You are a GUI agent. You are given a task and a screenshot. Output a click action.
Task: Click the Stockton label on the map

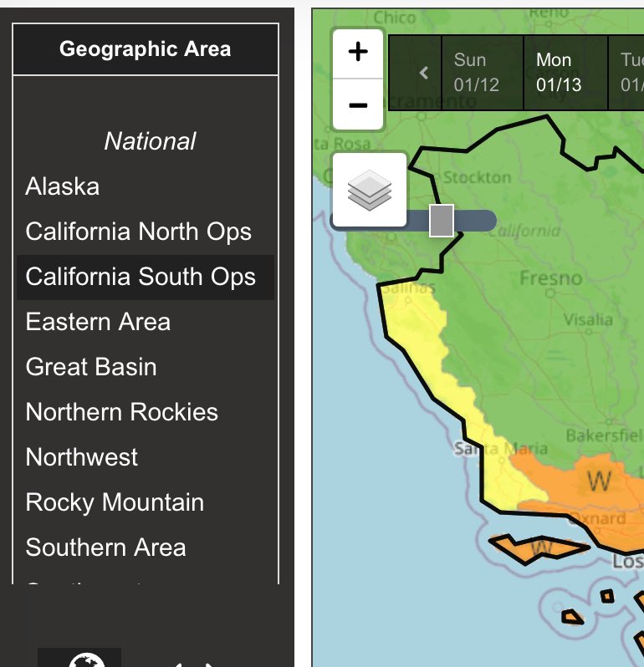[478, 177]
